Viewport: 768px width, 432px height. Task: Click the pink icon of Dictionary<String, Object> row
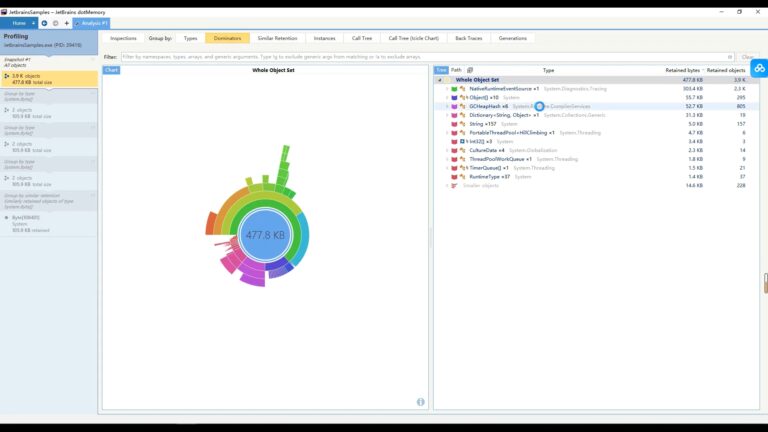click(454, 115)
